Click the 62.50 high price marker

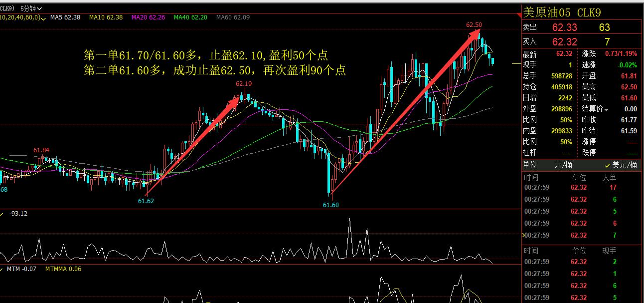pyautogui.click(x=474, y=24)
